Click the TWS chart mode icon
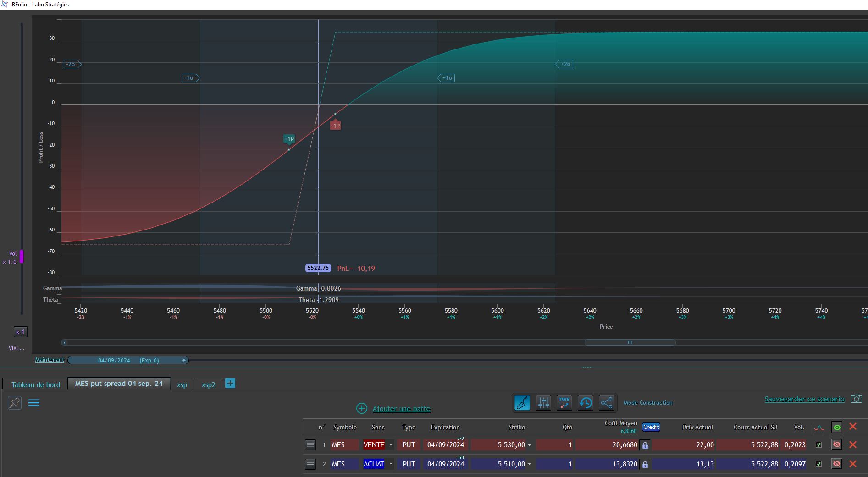Screen dimensions: 868x477 point(564,403)
